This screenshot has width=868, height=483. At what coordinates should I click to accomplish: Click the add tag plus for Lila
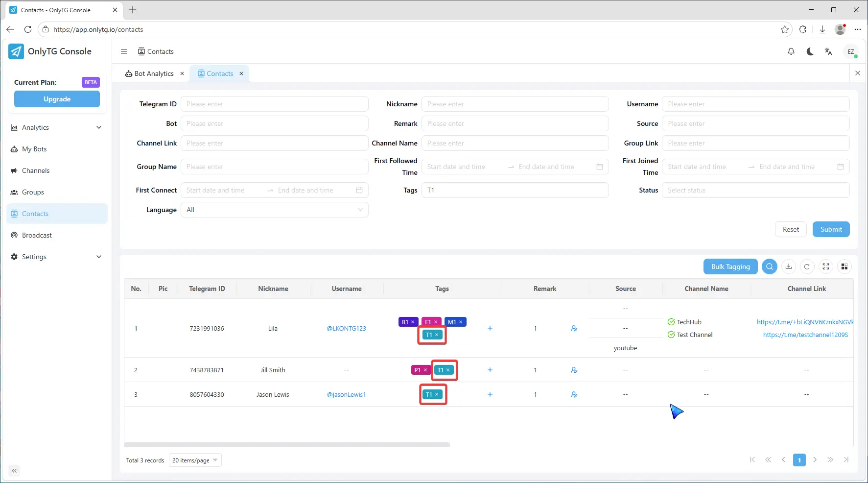pyautogui.click(x=490, y=328)
